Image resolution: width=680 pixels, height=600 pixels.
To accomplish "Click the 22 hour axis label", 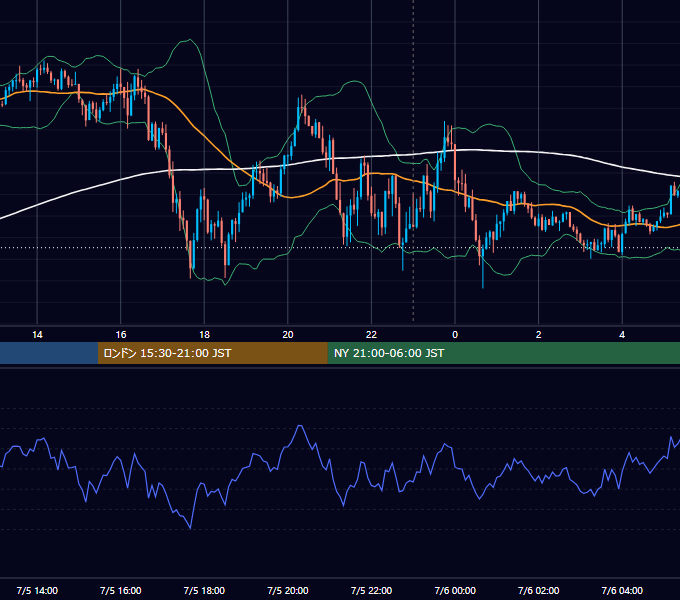I will (371, 335).
